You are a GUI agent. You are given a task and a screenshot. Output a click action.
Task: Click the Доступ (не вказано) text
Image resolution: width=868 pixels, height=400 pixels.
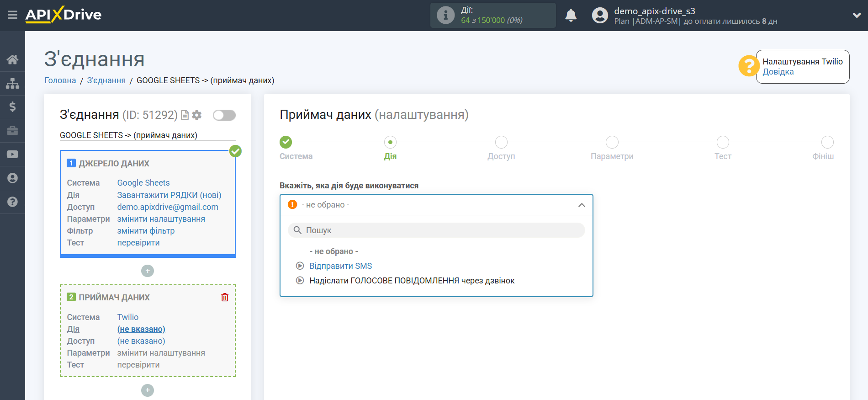pyautogui.click(x=141, y=341)
